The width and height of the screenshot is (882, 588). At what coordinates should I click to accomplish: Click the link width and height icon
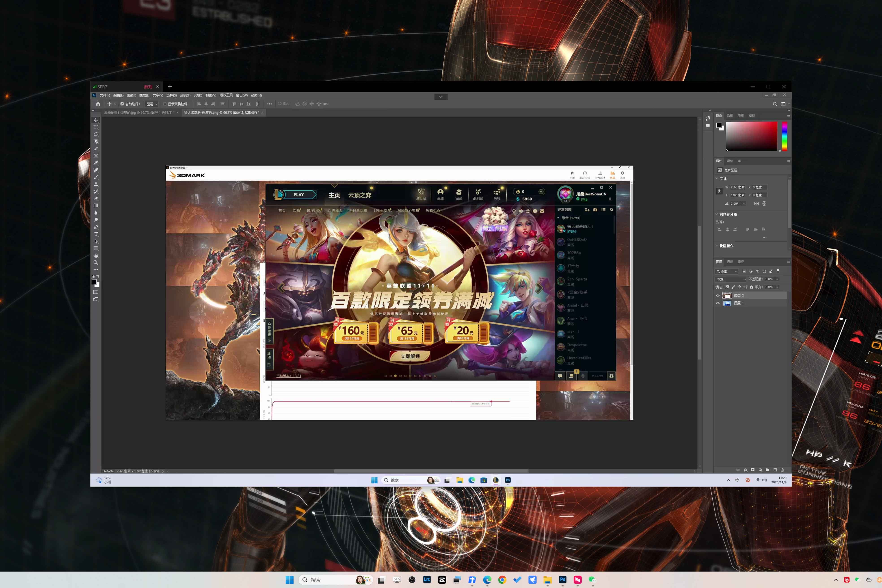(x=719, y=191)
